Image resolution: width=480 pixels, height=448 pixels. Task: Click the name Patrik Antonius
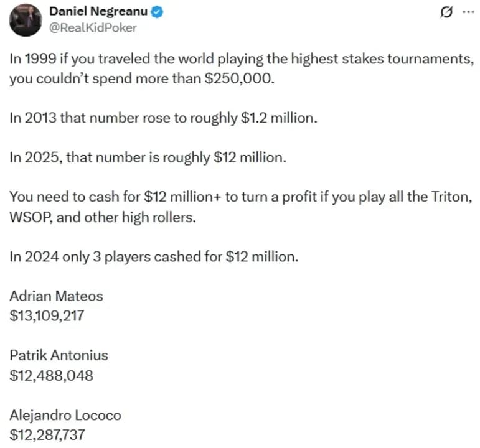[59, 355]
